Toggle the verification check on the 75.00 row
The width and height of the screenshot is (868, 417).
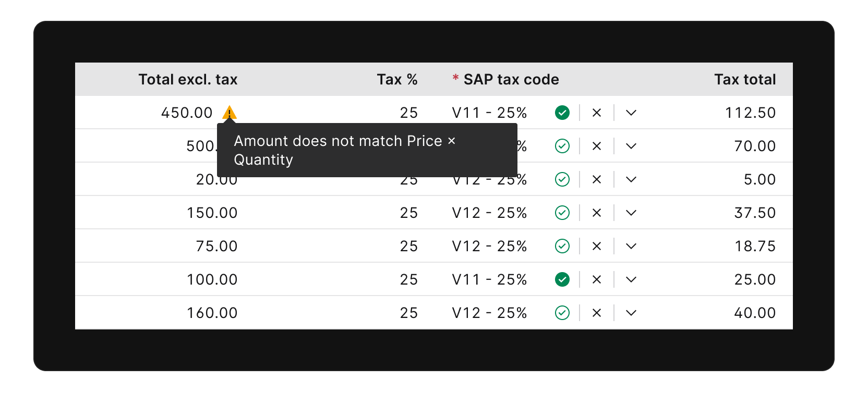562,246
